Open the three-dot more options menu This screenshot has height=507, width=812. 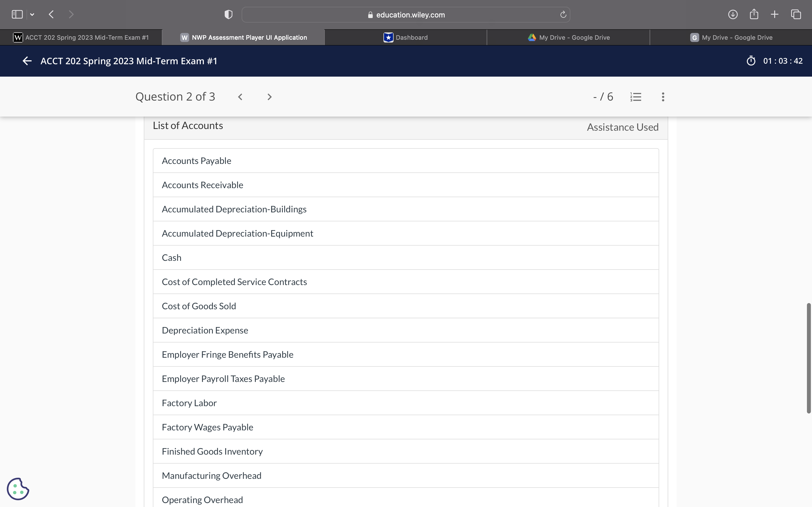click(663, 97)
